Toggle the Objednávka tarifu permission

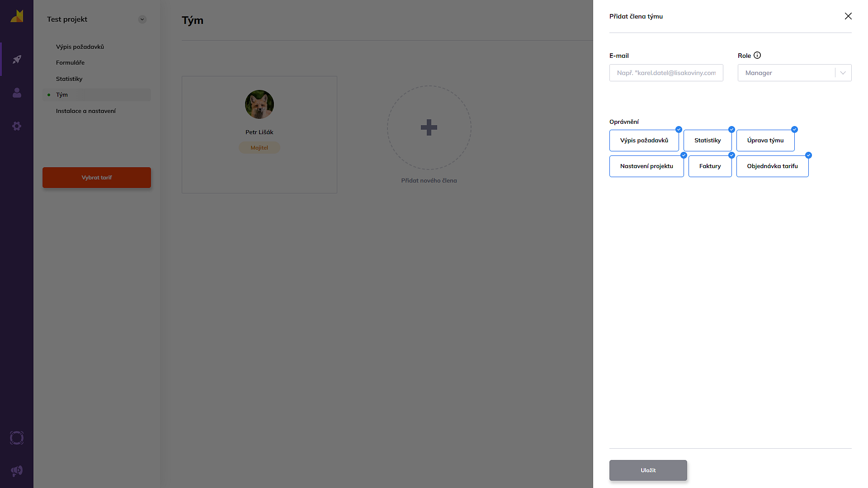click(772, 166)
